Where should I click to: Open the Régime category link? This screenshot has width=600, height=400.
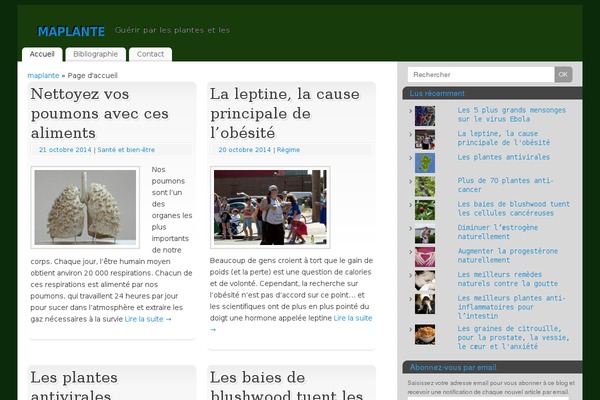(x=288, y=150)
